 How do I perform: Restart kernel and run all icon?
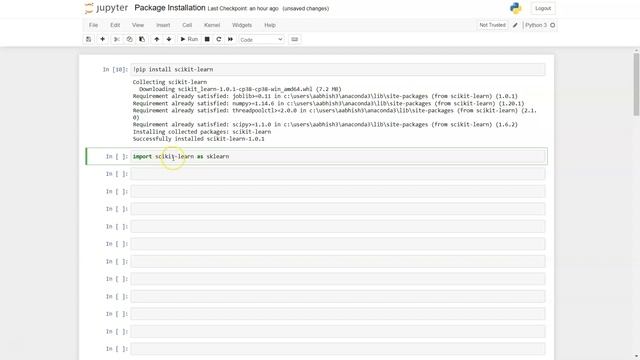pyautogui.click(x=231, y=39)
